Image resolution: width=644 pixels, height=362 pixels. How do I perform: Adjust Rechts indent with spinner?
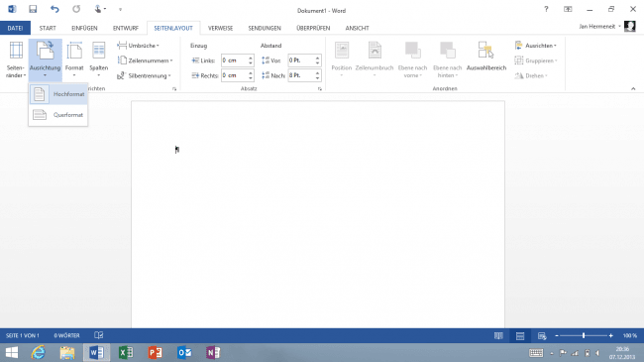click(x=251, y=75)
